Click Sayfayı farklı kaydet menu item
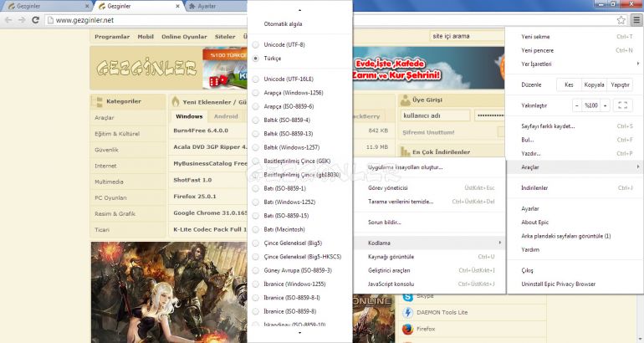The image size is (644, 343). coord(575,126)
